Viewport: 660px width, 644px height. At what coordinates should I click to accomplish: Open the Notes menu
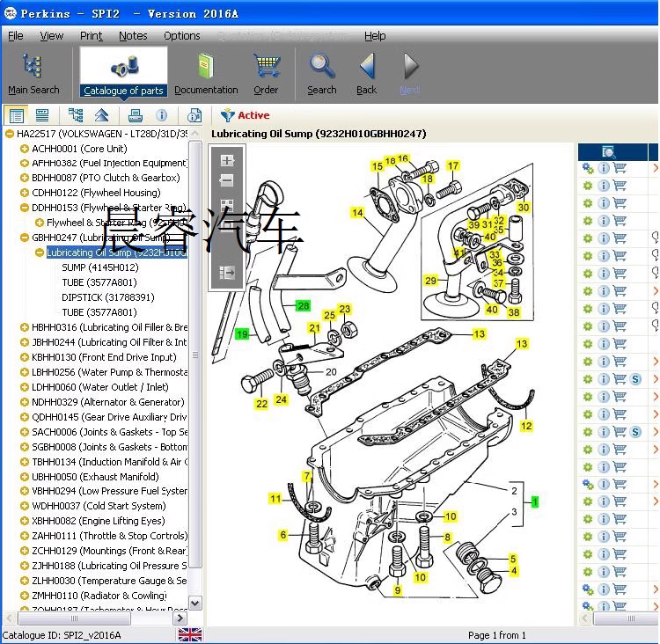point(133,36)
